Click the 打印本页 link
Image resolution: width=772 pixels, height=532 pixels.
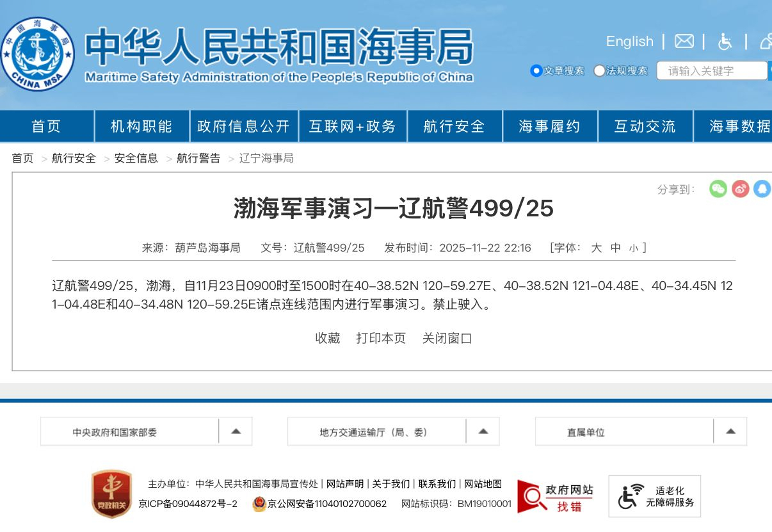[x=381, y=338]
